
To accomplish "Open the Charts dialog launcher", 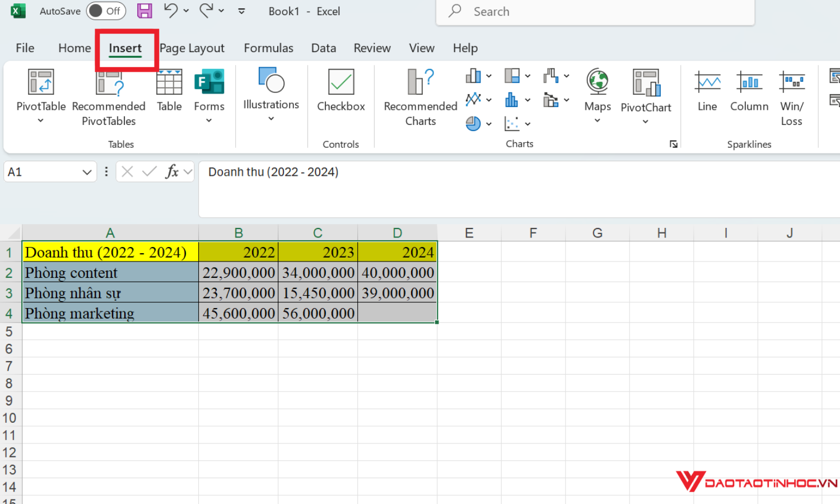I will tap(673, 144).
